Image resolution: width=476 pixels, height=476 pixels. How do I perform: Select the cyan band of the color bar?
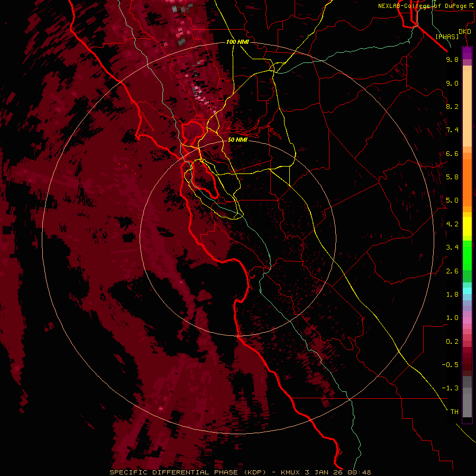coord(467,291)
